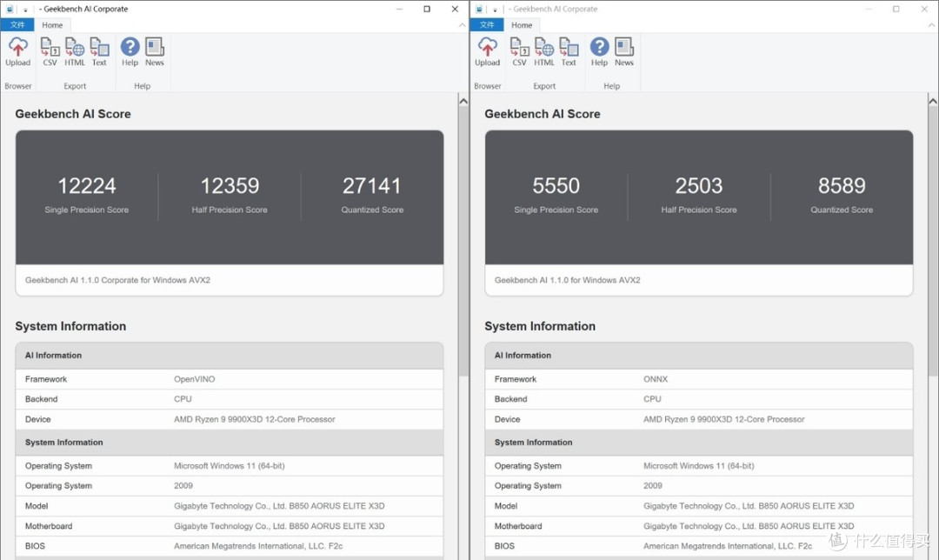The height and width of the screenshot is (560, 939).
Task: Open News in the left window
Action: pyautogui.click(x=155, y=51)
